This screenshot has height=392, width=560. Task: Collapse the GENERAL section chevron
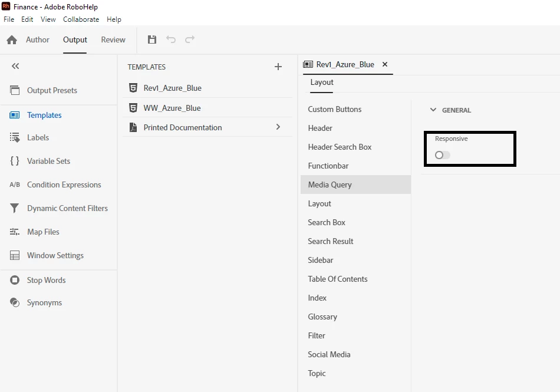click(433, 110)
